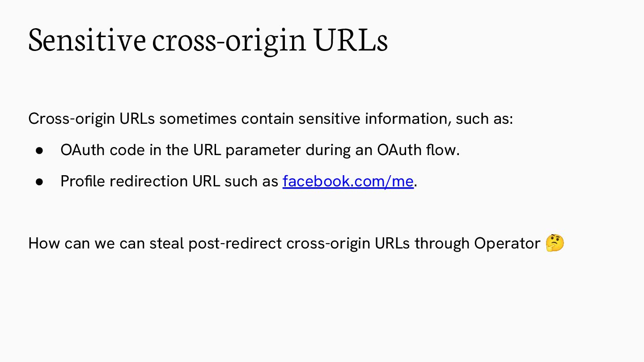The image size is (644, 362).
Task: Click the word 'Operator' in the last line
Action: tap(507, 244)
